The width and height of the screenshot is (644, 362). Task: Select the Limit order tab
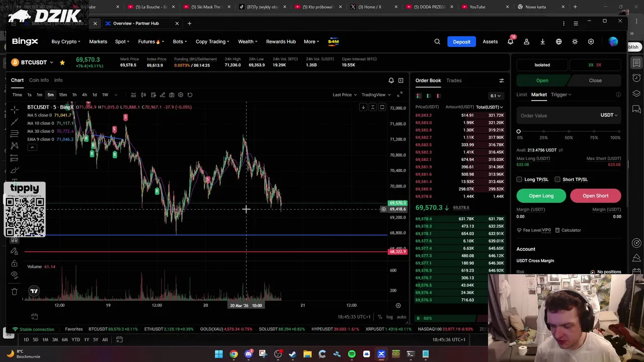(522, 95)
